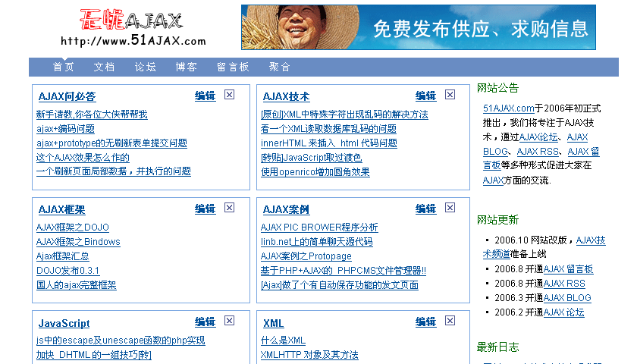Close the AJAX问必答 panel with X icon

pyautogui.click(x=230, y=95)
